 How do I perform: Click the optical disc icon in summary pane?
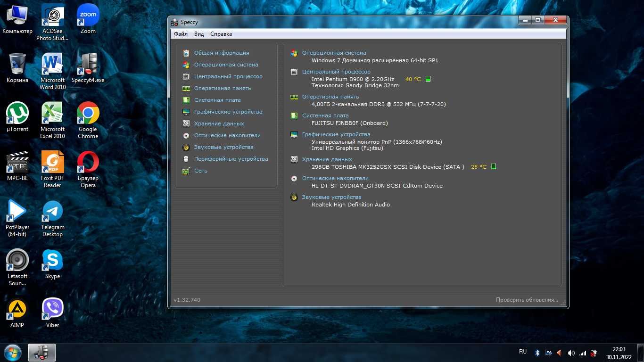pyautogui.click(x=294, y=178)
